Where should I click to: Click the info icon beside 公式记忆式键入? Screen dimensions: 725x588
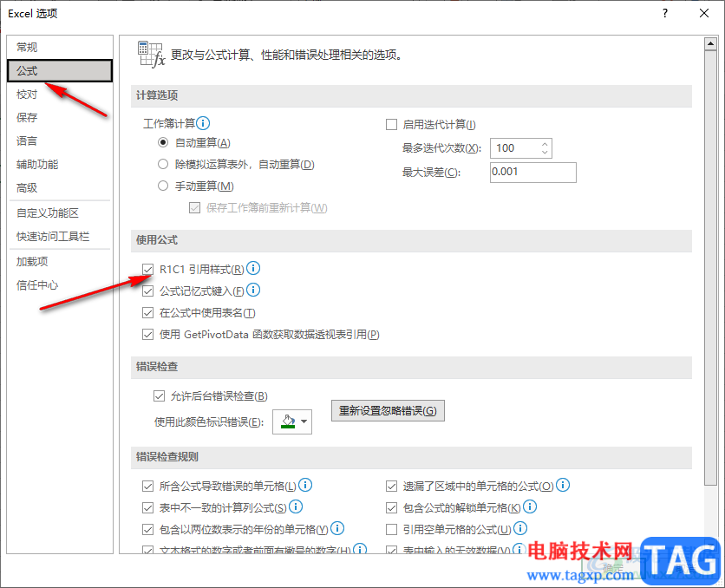pyautogui.click(x=253, y=290)
